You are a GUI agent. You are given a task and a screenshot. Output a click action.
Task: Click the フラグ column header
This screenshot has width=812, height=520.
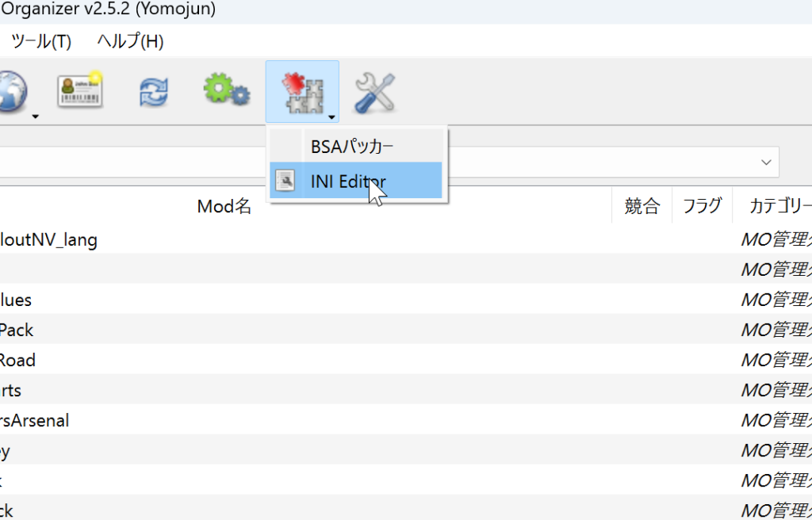[702, 207]
